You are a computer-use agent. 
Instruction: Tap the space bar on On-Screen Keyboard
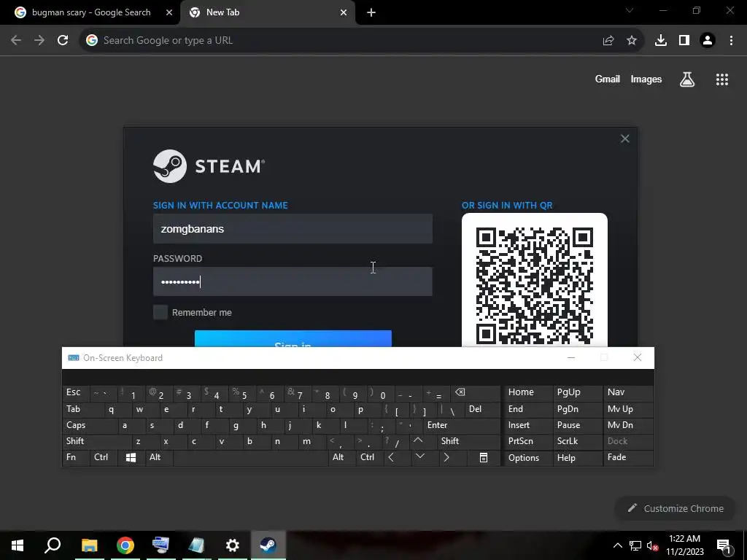pyautogui.click(x=251, y=457)
